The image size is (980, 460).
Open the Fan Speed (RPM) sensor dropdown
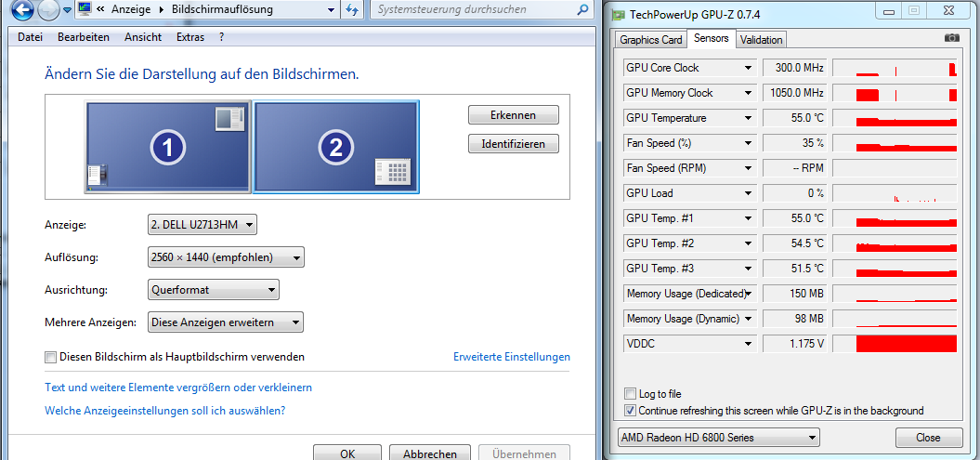(748, 168)
